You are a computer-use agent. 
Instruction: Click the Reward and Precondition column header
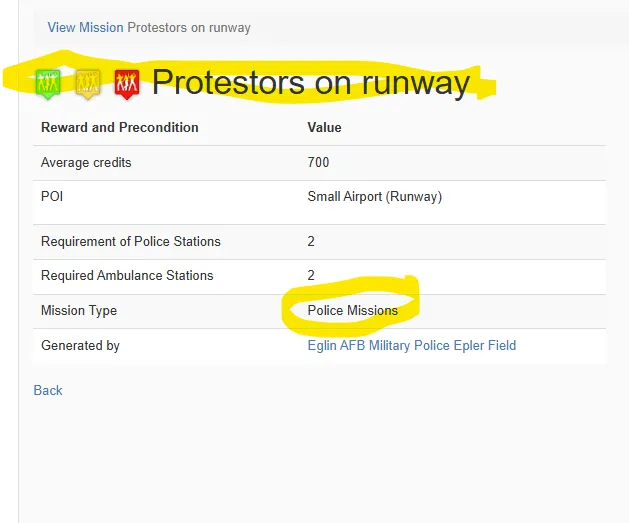[x=120, y=128]
